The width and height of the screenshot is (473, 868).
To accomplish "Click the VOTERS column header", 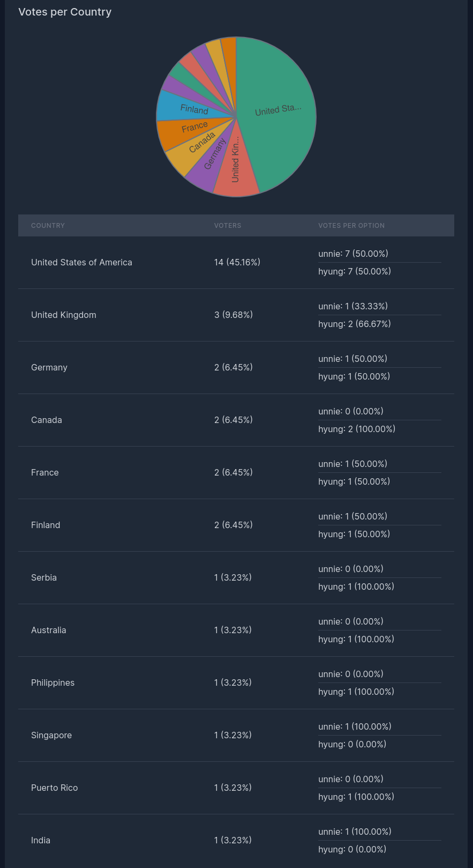I will [228, 226].
